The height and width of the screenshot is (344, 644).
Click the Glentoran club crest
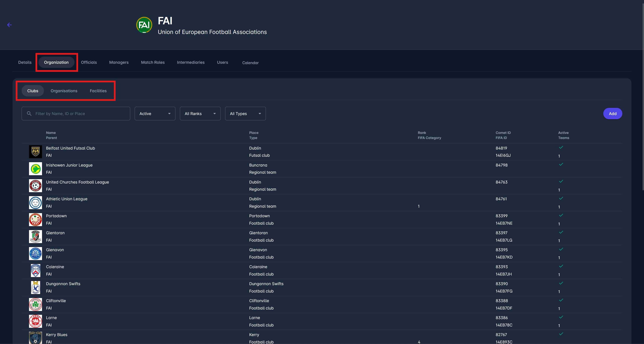coord(35,236)
